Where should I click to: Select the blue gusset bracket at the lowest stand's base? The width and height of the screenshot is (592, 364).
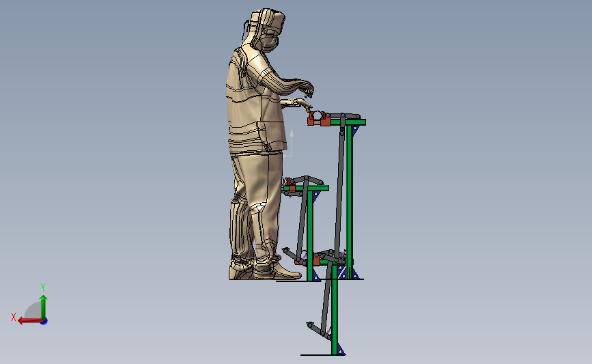tap(341, 349)
